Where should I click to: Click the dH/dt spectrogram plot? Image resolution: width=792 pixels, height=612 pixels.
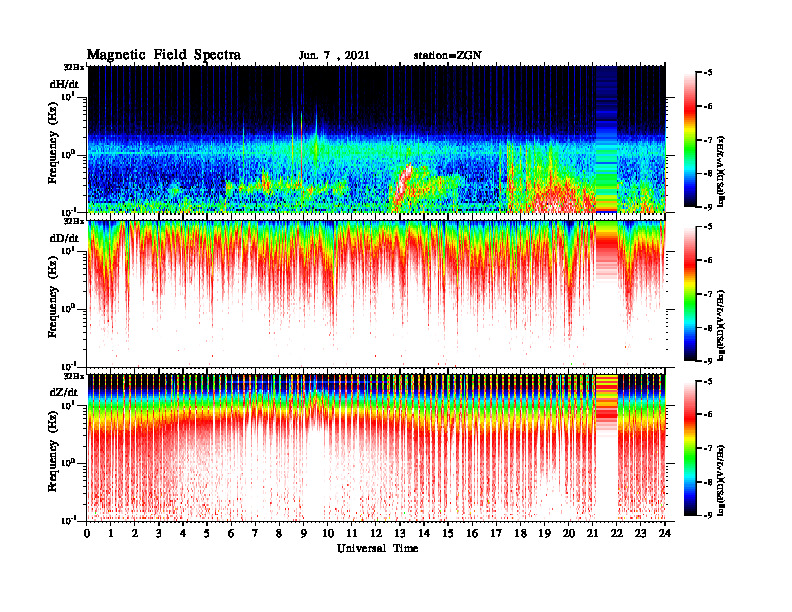(376, 139)
